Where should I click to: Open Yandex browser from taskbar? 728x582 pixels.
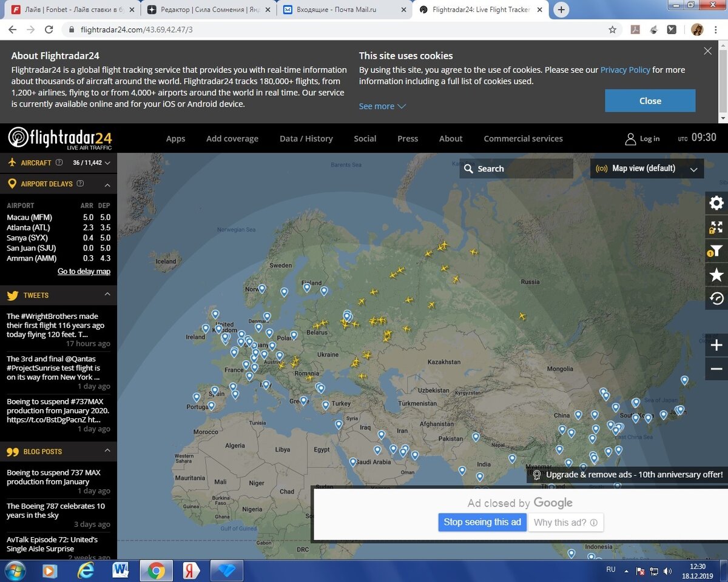point(191,570)
